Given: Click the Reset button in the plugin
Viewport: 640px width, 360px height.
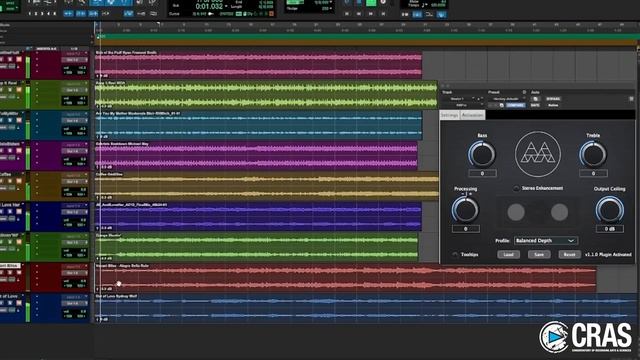Looking at the screenshot, I should tap(569, 254).
